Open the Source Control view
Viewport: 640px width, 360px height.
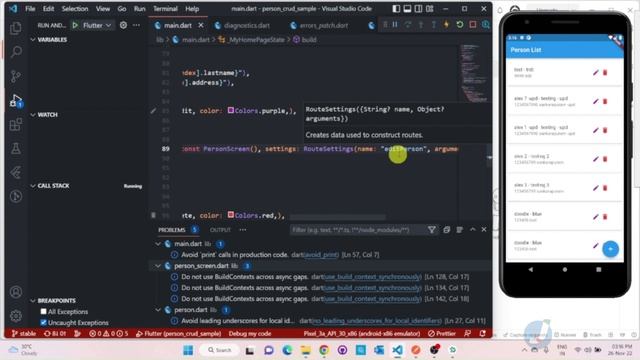(x=16, y=76)
